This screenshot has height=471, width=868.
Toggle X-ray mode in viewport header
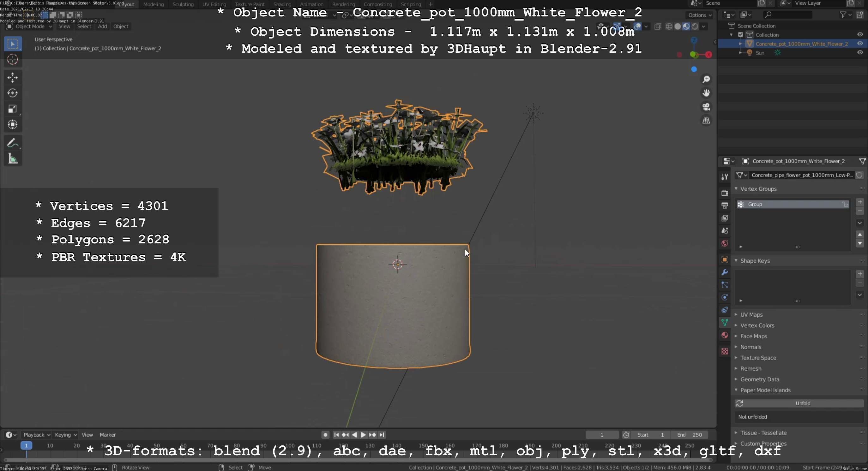click(x=657, y=26)
